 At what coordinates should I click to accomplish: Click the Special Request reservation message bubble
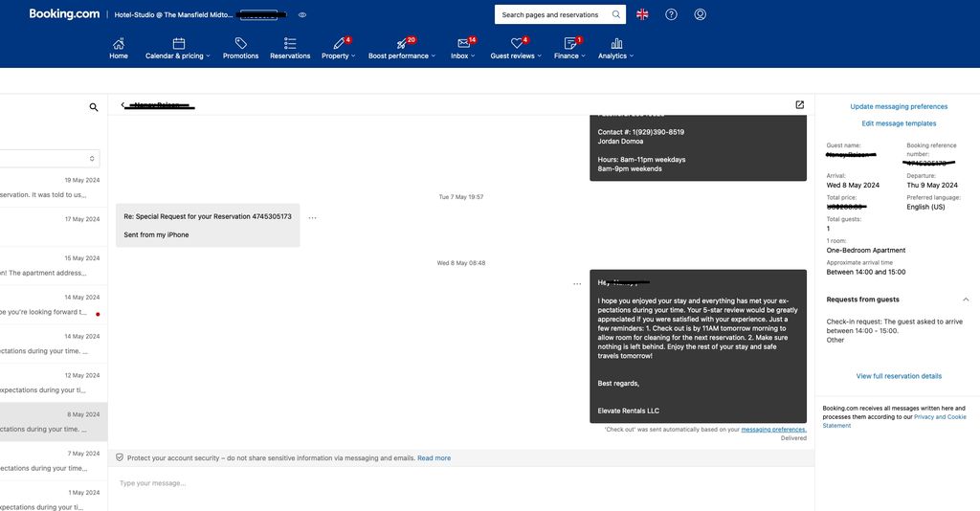208,226
